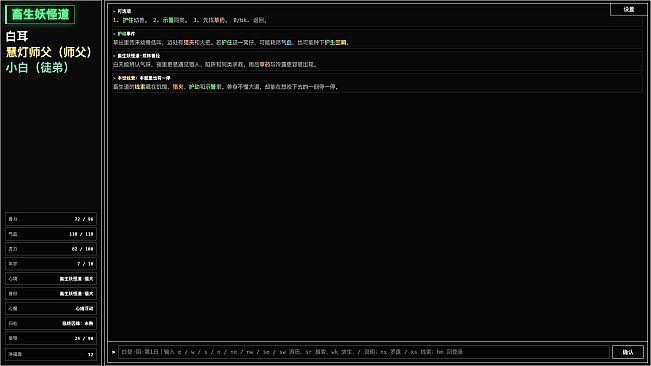Click the 0/bk 返回 option
This screenshot has height=366, width=651.
(249, 20)
